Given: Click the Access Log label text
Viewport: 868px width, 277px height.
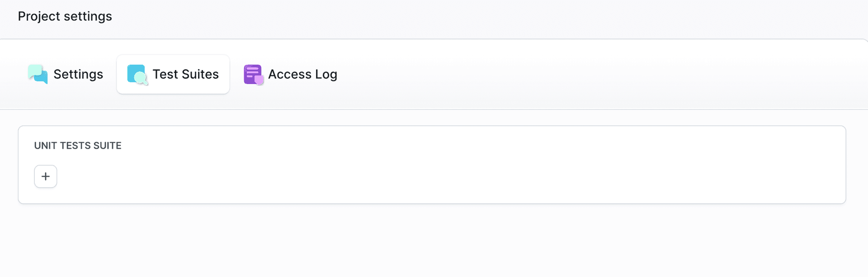Looking at the screenshot, I should (302, 74).
